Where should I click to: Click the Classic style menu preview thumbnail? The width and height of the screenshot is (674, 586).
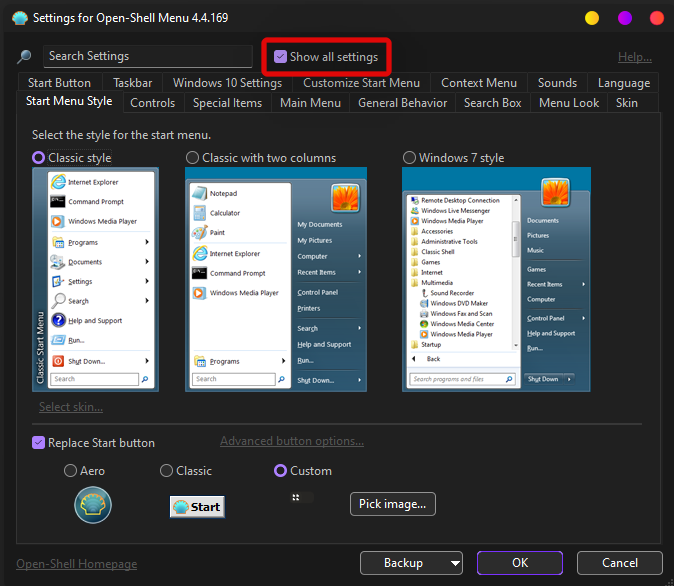tap(95, 279)
